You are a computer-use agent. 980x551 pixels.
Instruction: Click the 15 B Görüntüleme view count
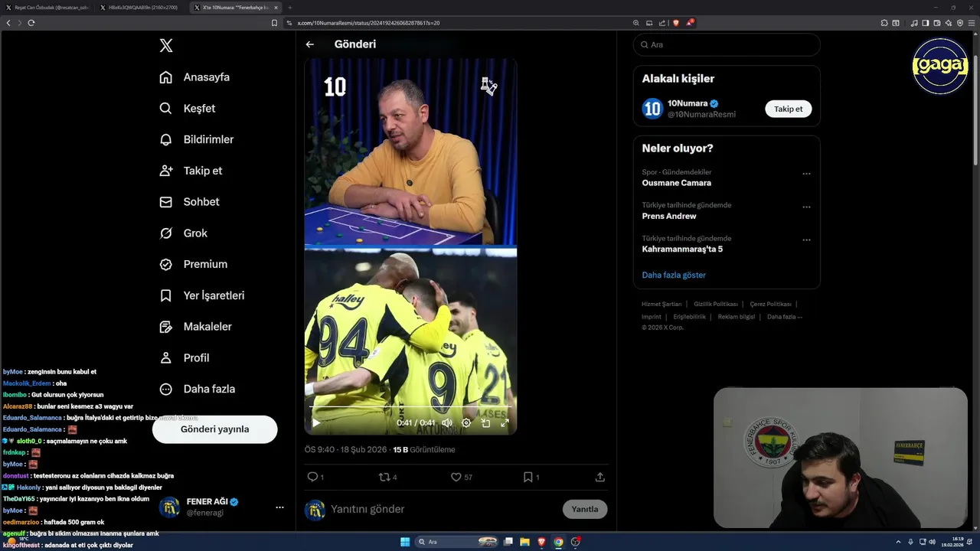pos(424,450)
